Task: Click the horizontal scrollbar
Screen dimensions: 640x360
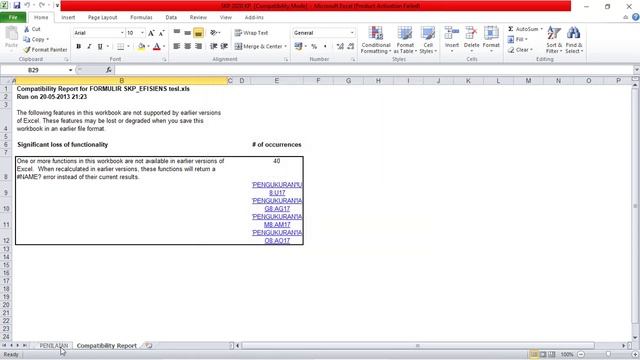Action: [418, 346]
